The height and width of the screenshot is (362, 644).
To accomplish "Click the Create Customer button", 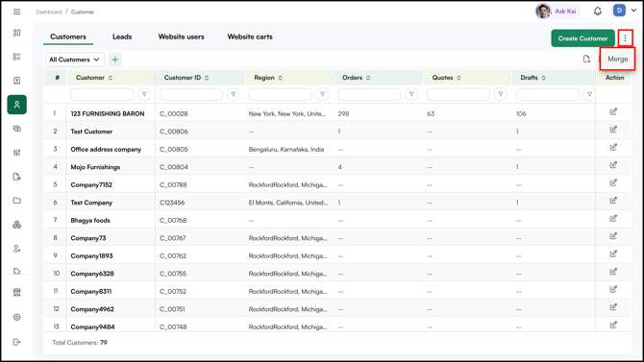I will point(582,38).
